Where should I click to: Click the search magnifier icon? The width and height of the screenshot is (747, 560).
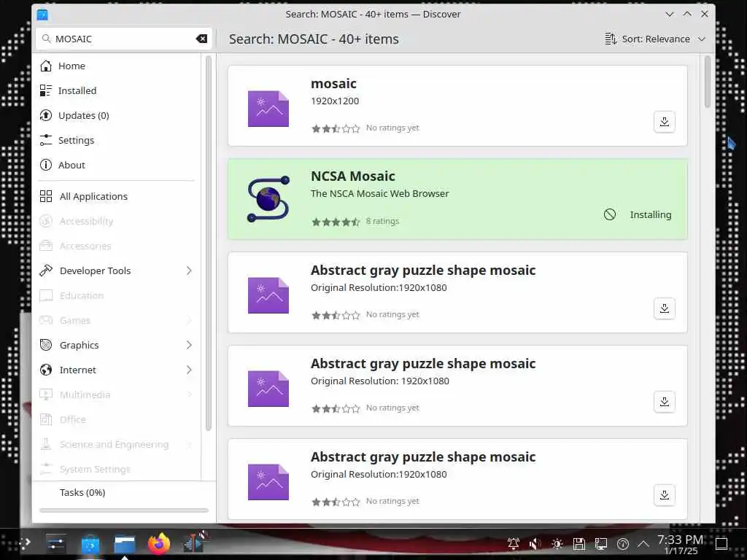tap(46, 39)
